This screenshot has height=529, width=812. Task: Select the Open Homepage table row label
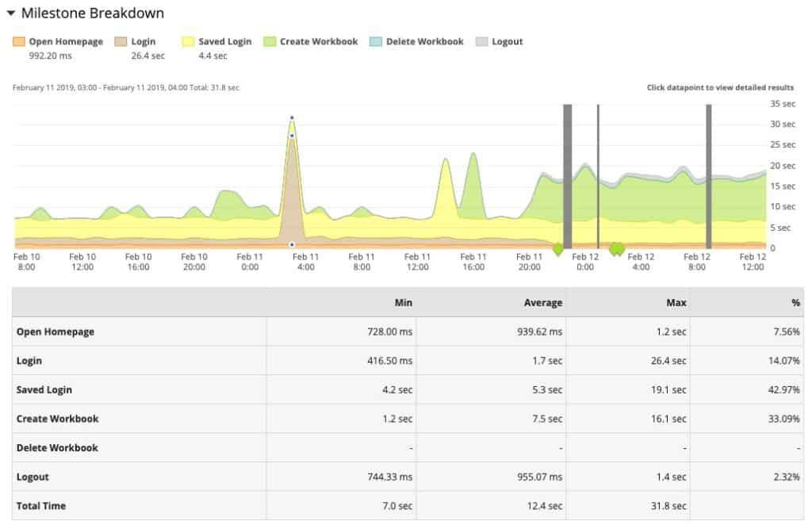point(56,332)
